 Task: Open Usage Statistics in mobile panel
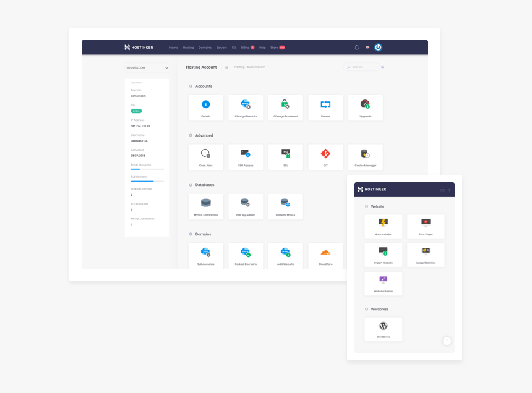(426, 255)
